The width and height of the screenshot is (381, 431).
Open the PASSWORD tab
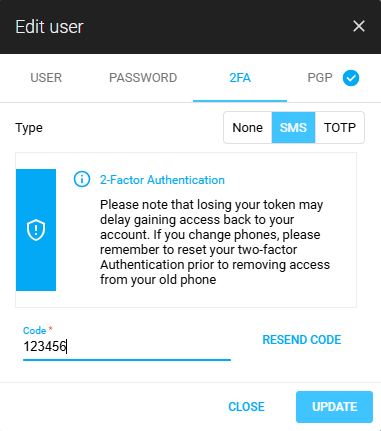[x=143, y=78]
